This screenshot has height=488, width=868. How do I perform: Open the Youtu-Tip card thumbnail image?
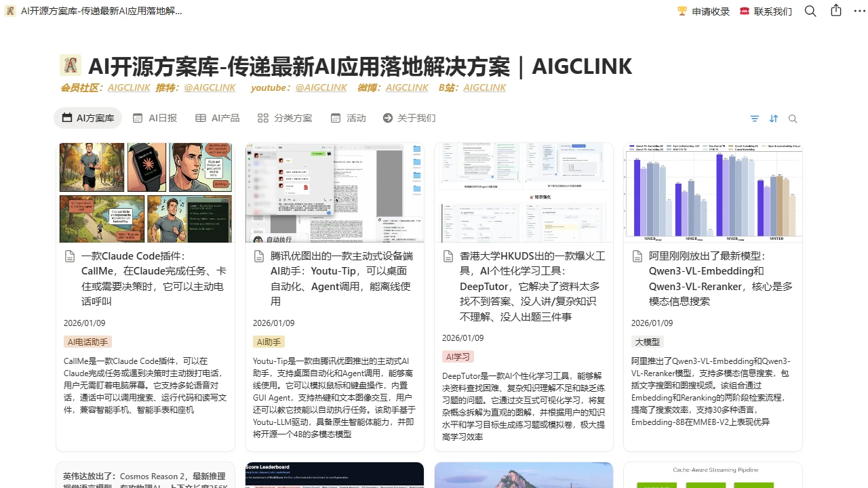click(334, 192)
